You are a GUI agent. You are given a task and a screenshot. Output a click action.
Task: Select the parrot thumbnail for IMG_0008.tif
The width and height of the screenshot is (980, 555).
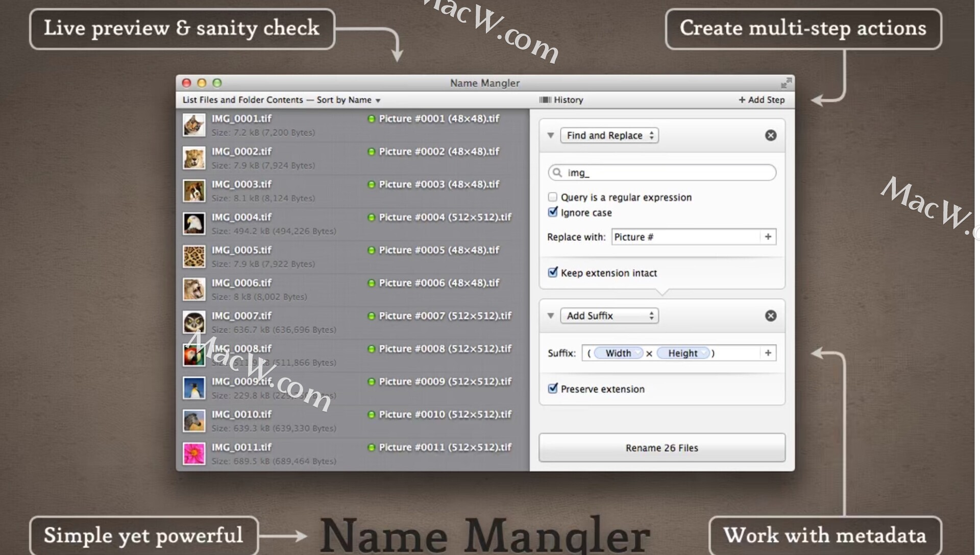194,355
